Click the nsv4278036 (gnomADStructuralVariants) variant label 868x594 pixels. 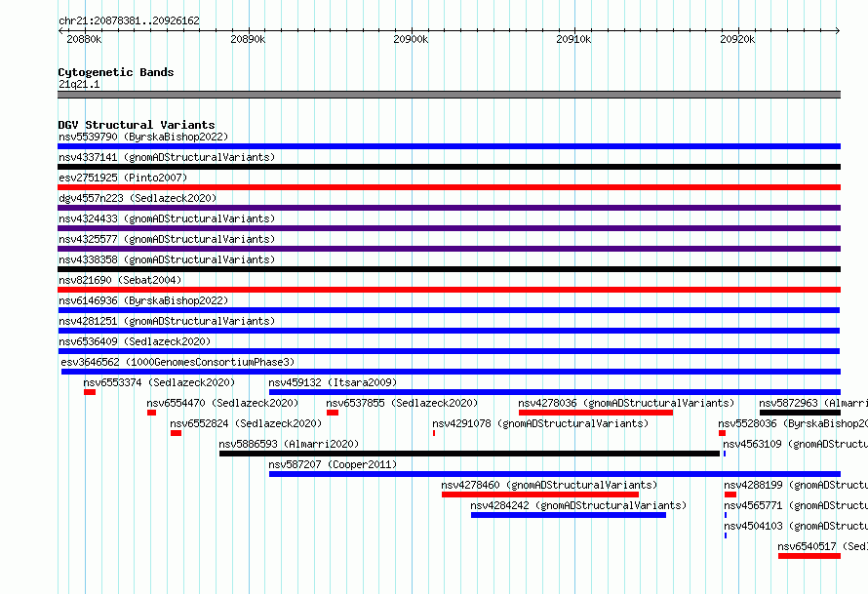point(626,403)
